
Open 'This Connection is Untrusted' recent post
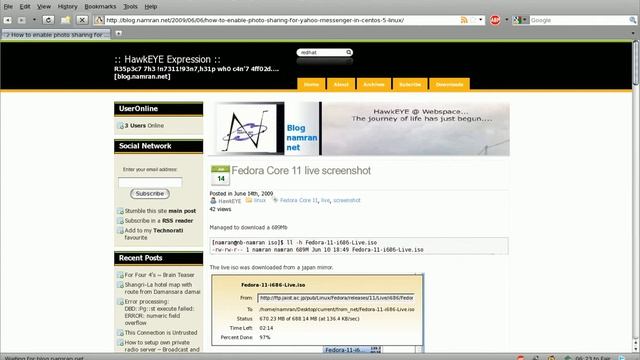click(x=161, y=333)
